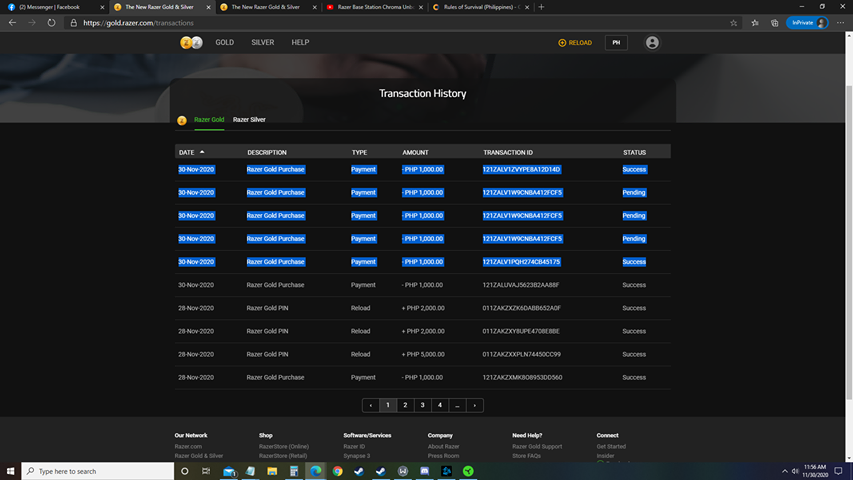Go to page 4 of transactions
853x480 pixels.
click(x=440, y=405)
